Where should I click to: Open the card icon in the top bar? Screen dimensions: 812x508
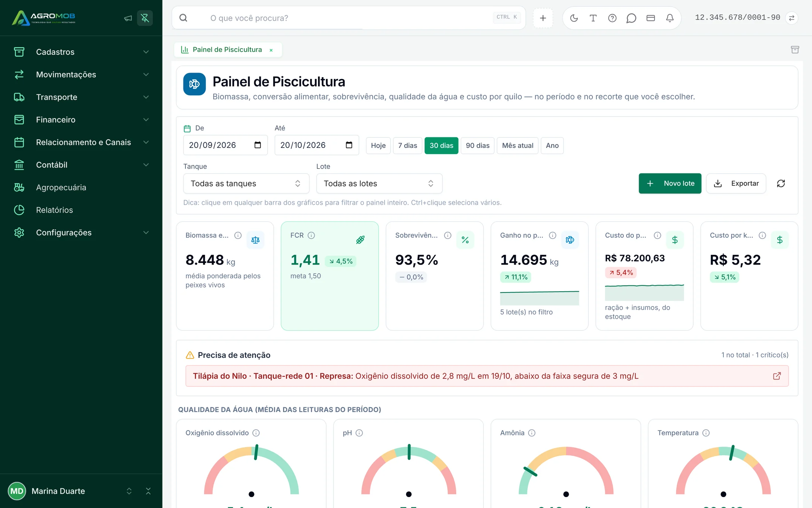[650, 18]
